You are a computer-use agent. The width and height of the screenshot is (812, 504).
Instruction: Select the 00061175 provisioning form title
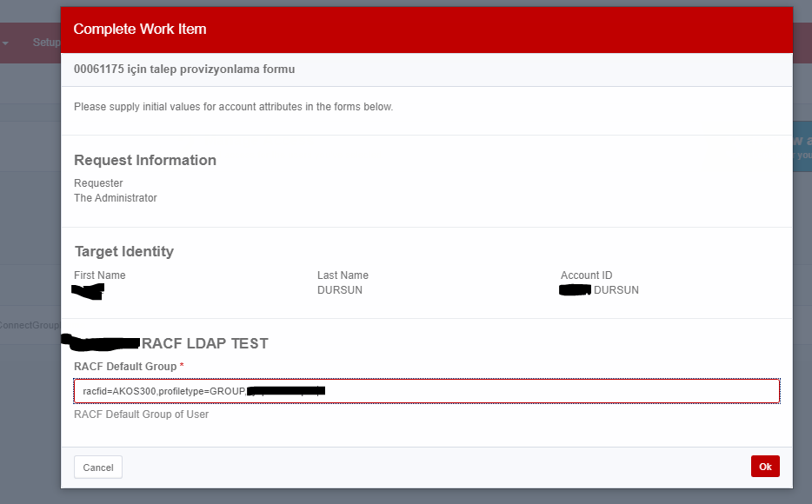coord(184,70)
